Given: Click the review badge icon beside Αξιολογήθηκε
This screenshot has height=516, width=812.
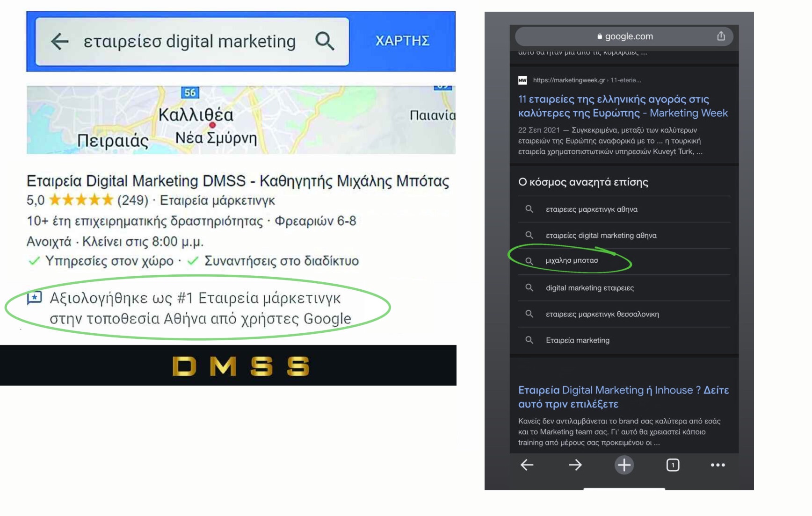Looking at the screenshot, I should [35, 298].
